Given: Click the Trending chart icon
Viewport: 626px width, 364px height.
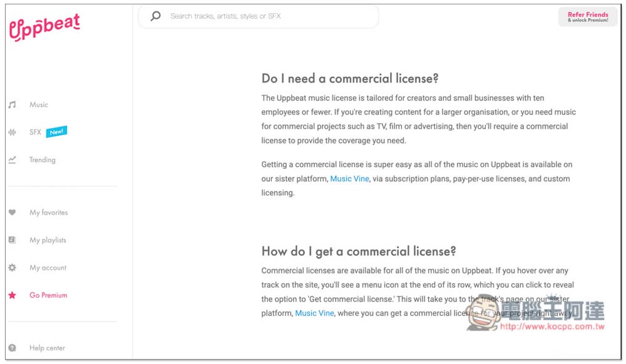Looking at the screenshot, I should (13, 160).
